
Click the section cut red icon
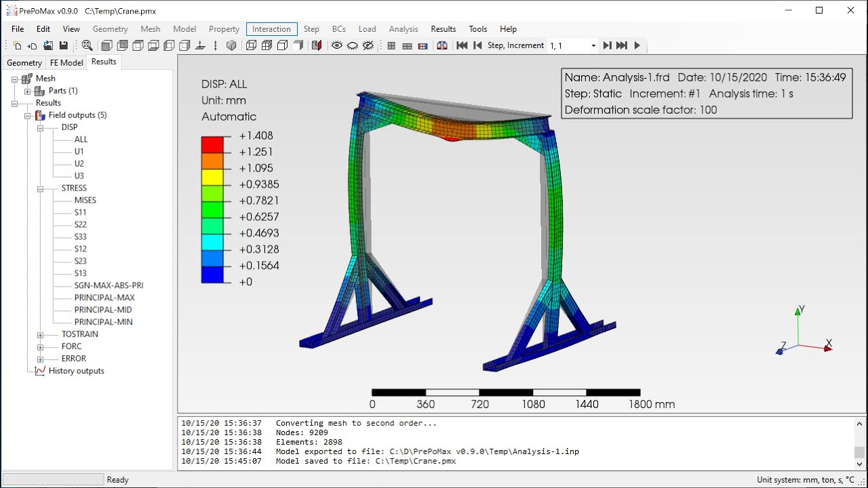point(316,45)
